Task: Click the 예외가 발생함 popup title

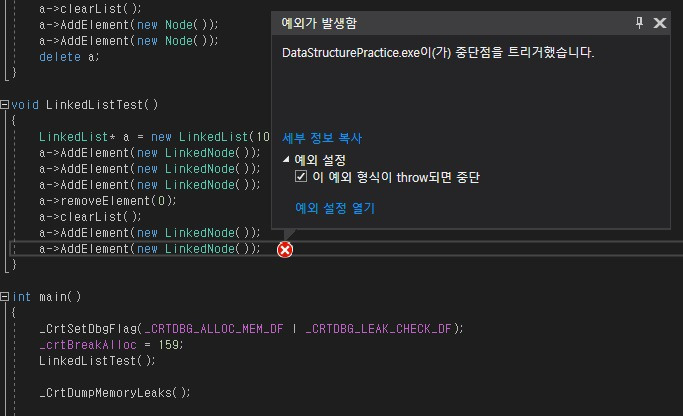Action: pyautogui.click(x=319, y=23)
